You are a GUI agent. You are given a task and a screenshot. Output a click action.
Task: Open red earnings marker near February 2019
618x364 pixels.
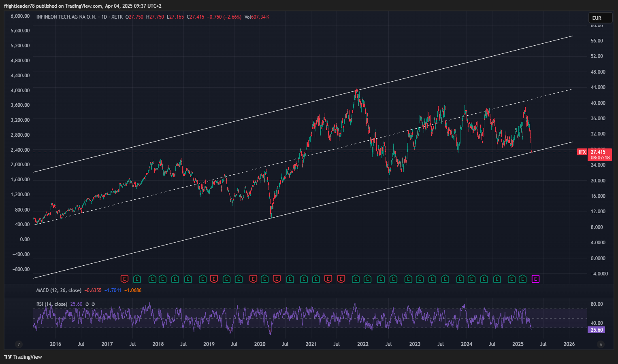[x=214, y=279]
